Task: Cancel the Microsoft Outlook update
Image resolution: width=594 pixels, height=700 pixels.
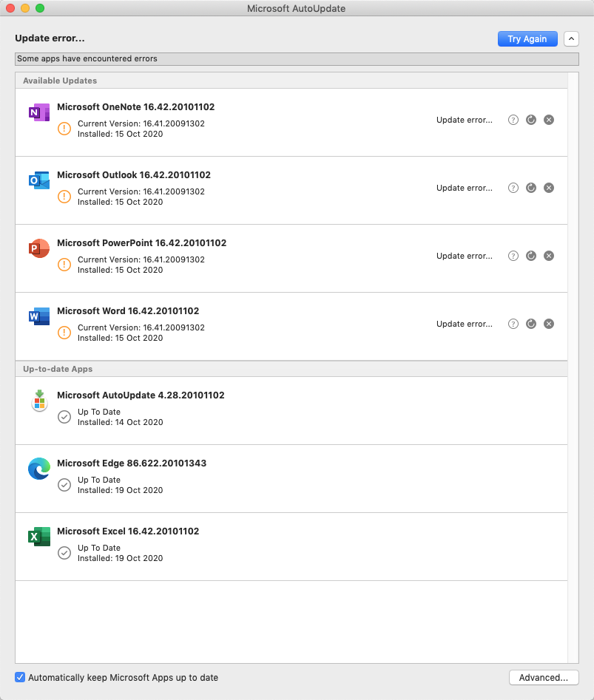Action: pyautogui.click(x=549, y=188)
